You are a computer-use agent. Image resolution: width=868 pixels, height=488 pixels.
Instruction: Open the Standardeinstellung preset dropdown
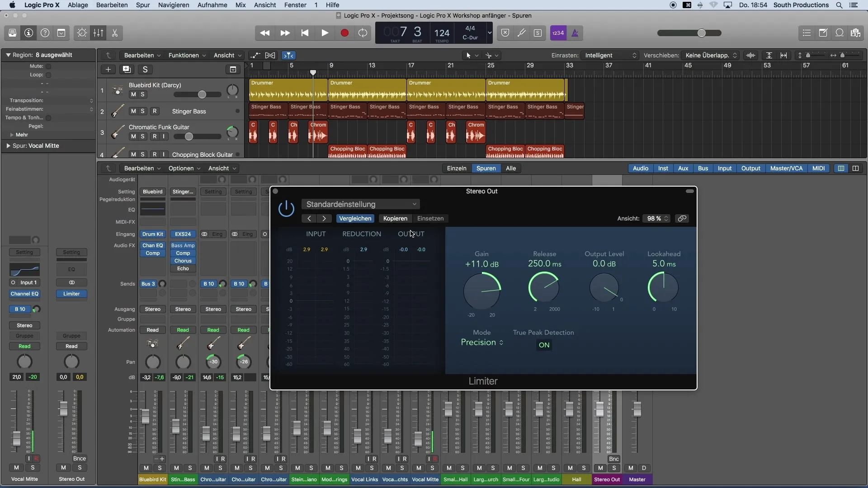tap(360, 204)
